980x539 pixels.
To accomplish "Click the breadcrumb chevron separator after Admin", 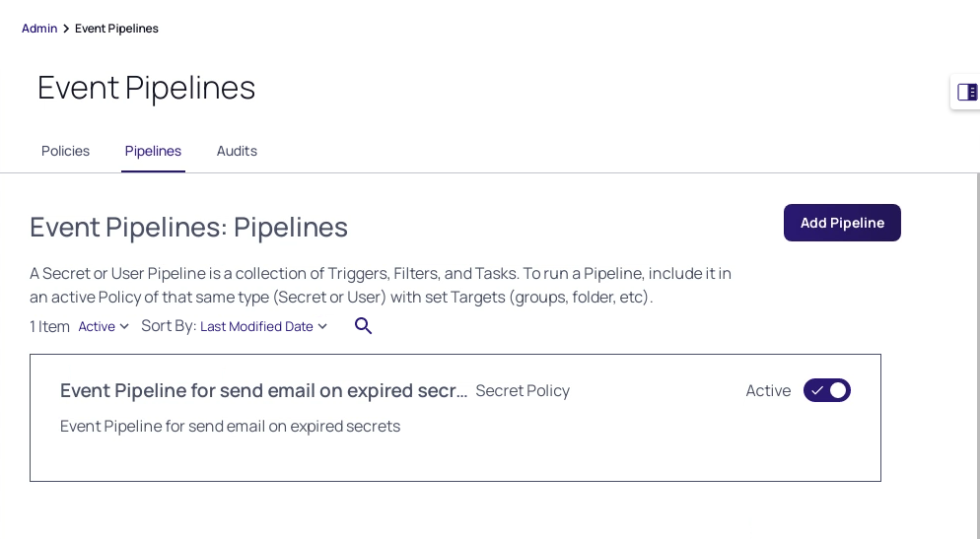I will coord(66,29).
